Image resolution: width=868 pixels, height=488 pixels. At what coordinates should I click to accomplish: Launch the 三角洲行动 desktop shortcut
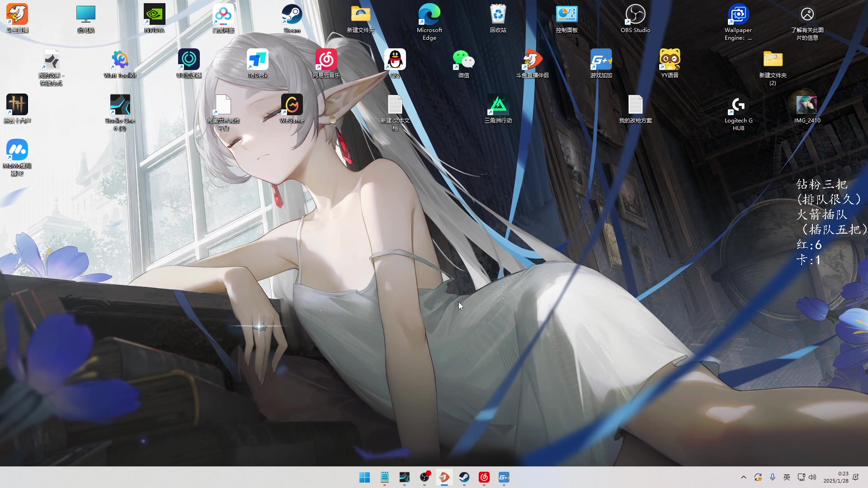tap(498, 109)
